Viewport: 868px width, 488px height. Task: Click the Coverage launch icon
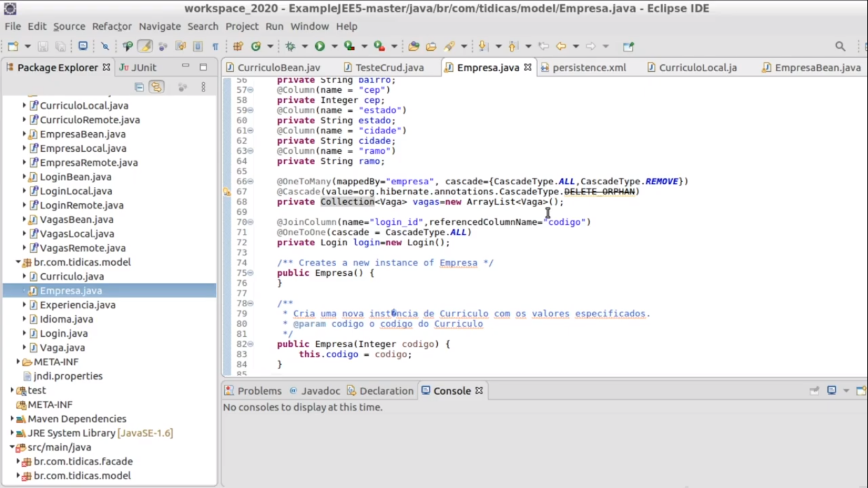click(349, 46)
